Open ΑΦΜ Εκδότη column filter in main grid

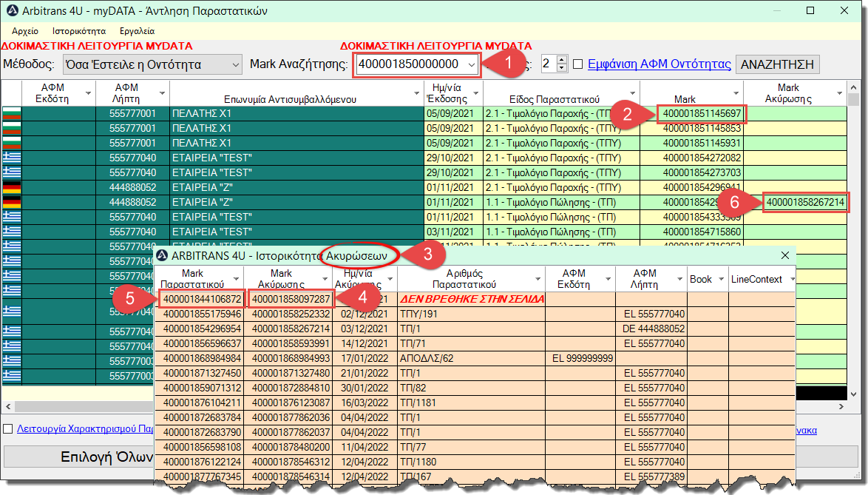(x=87, y=93)
